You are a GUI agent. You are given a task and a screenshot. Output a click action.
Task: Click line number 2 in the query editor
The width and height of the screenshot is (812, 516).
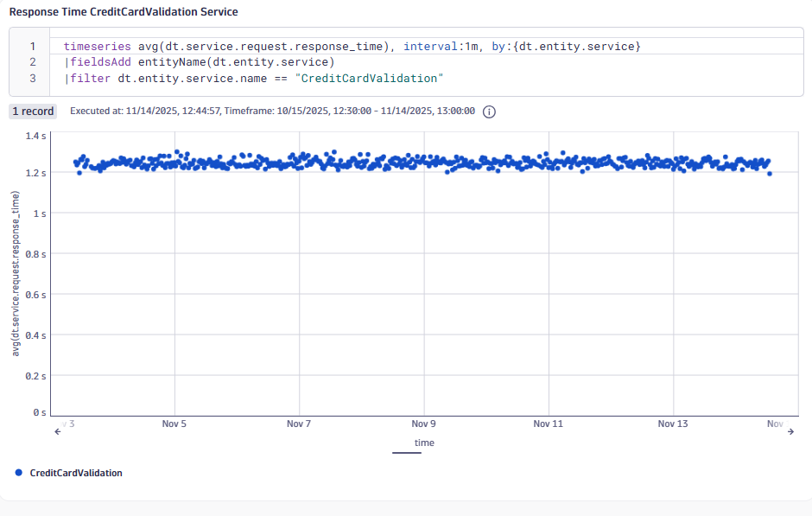pyautogui.click(x=31, y=62)
